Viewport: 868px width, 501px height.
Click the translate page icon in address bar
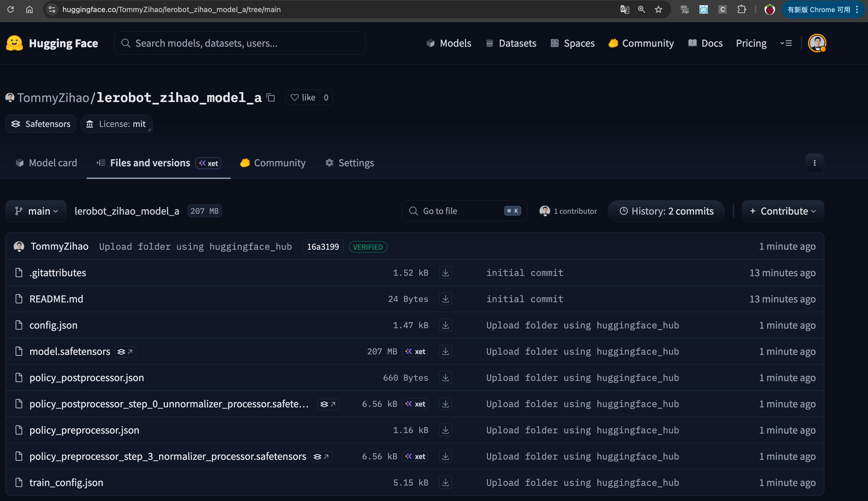(x=624, y=9)
